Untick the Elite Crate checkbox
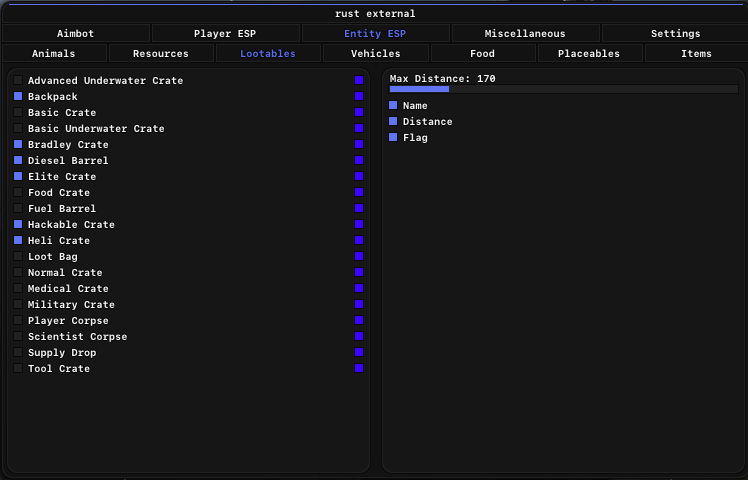 coord(18,176)
